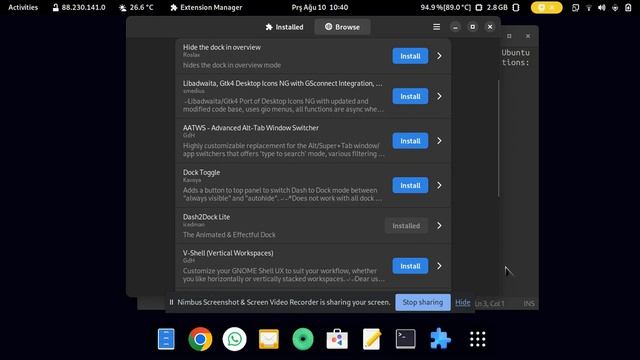This screenshot has height=360, width=640.
Task: Install the Libadwaita Gtk4 Desktop Icons NG extension
Action: (410, 96)
